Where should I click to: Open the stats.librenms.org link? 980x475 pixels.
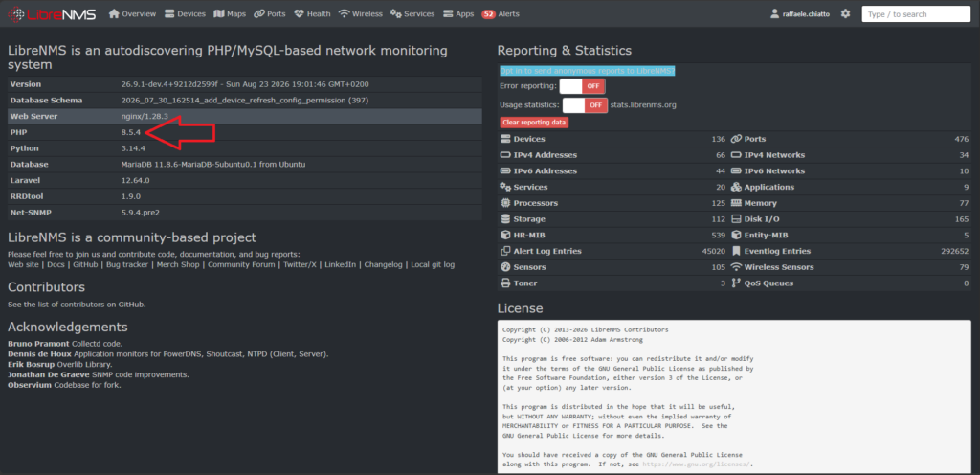643,105
